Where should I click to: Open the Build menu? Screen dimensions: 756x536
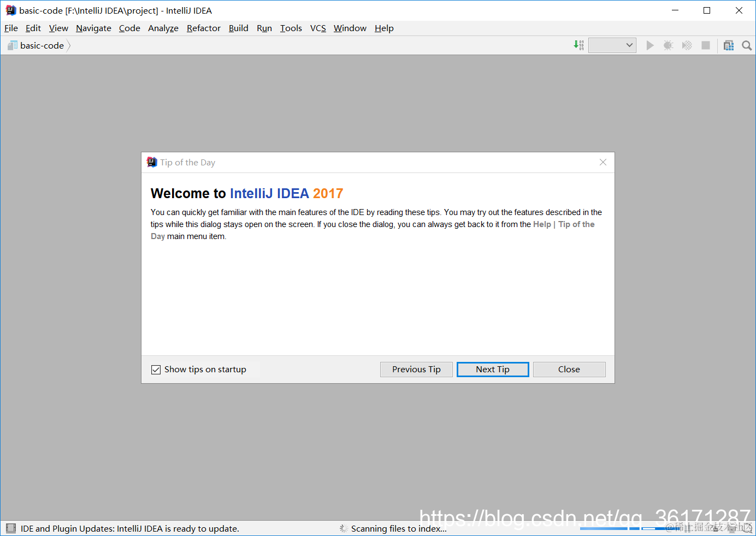tap(238, 28)
